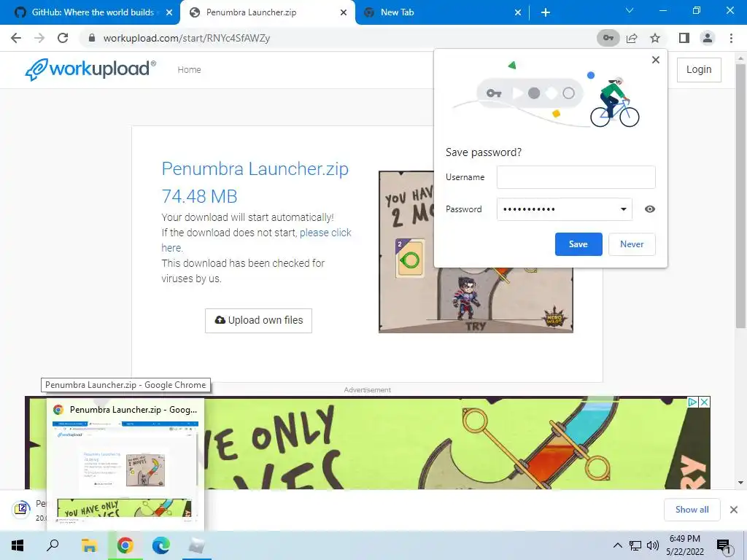The height and width of the screenshot is (560, 747).
Task: Expand the Password dropdown arrow
Action: [623, 209]
